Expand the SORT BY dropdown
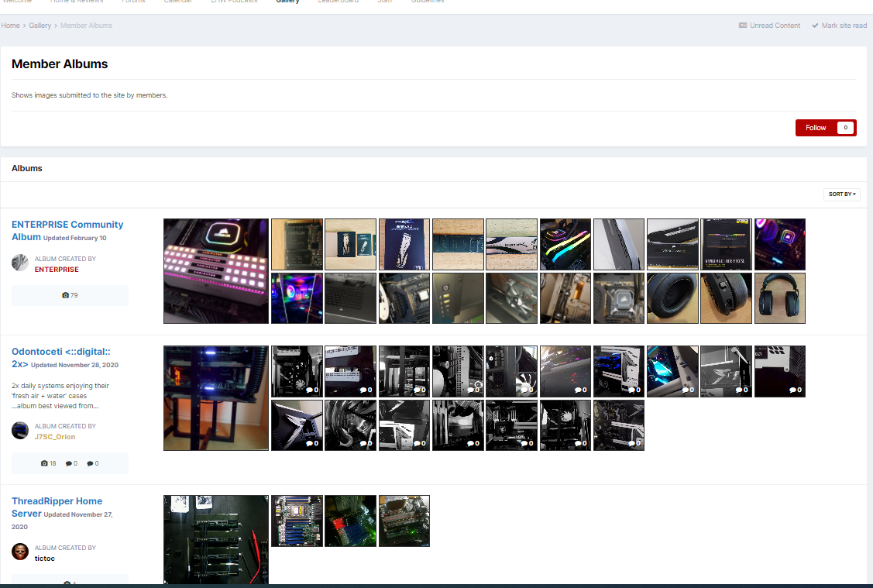 coord(842,194)
